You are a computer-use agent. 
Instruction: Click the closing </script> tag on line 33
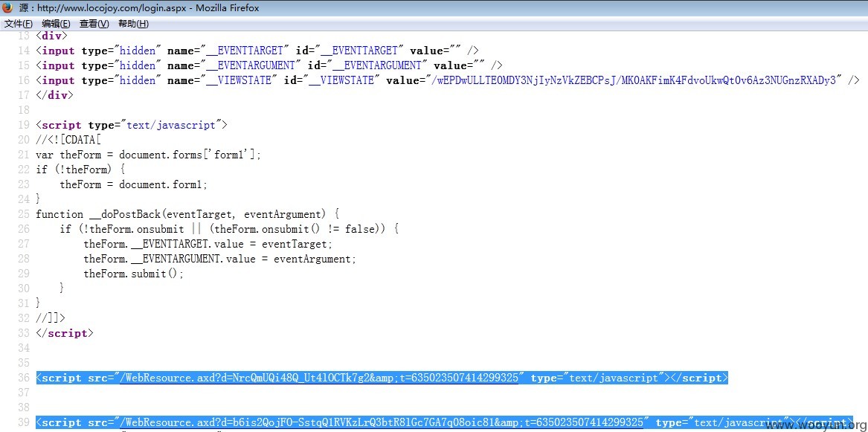(65, 334)
